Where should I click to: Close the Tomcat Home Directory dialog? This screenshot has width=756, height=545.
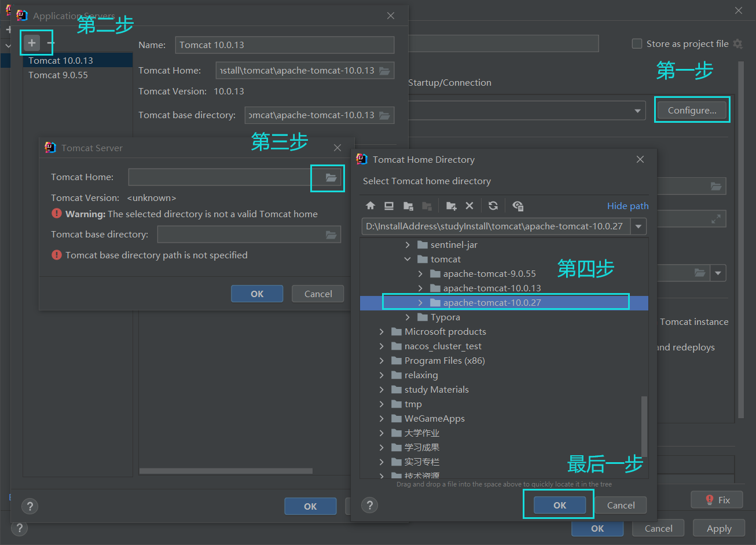640,159
